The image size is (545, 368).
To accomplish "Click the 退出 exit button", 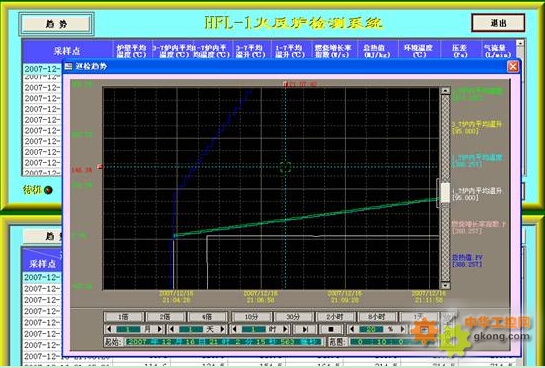I will (498, 23).
